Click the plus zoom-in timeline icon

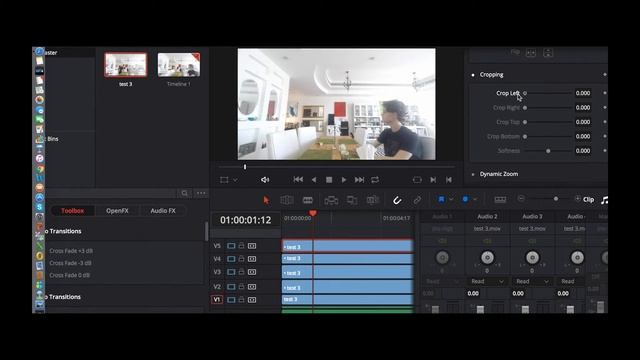pyautogui.click(x=577, y=199)
